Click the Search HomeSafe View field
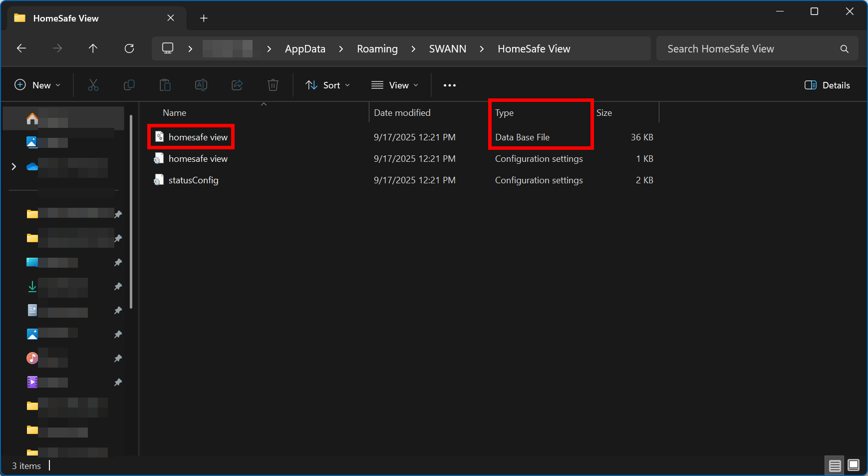The image size is (868, 476). (x=749, y=49)
